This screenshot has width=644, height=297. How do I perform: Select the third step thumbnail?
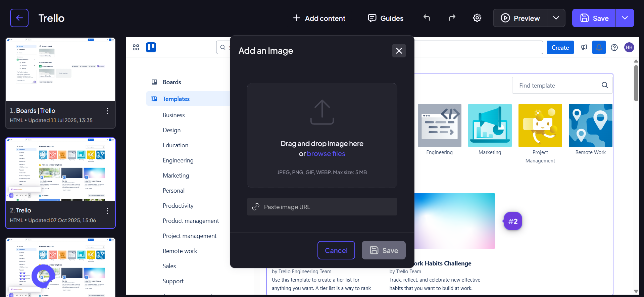(x=60, y=267)
